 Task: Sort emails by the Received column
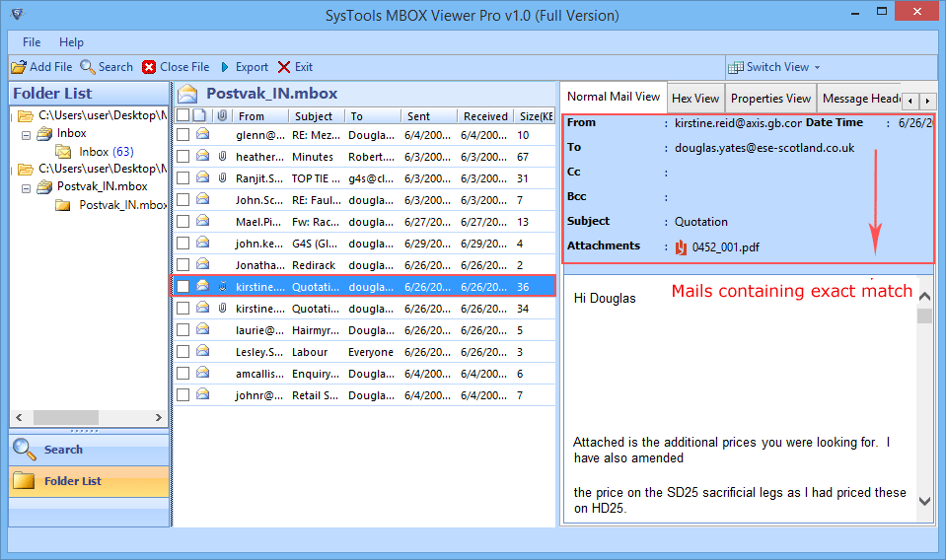[485, 116]
